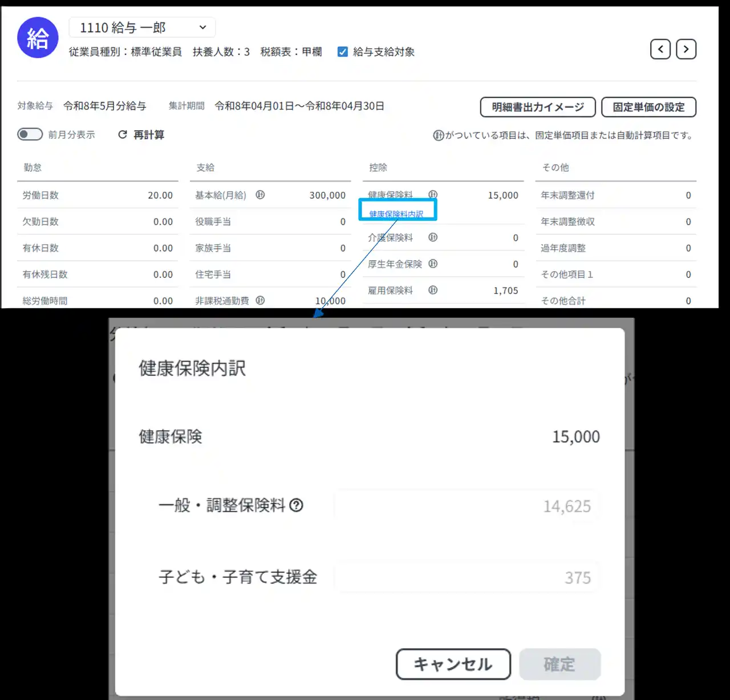
Task: Click the auto-calc icon beside 雇用保険料
Action: [x=433, y=290]
